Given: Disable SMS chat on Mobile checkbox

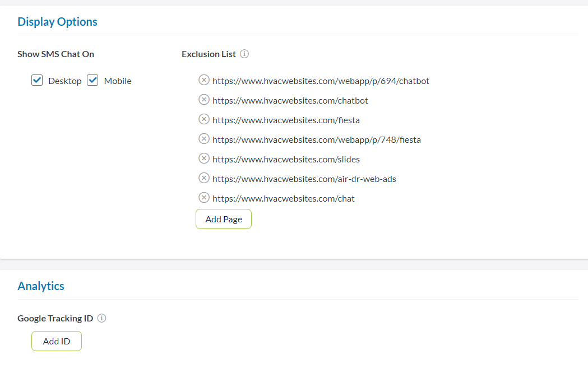Looking at the screenshot, I should coord(93,81).
